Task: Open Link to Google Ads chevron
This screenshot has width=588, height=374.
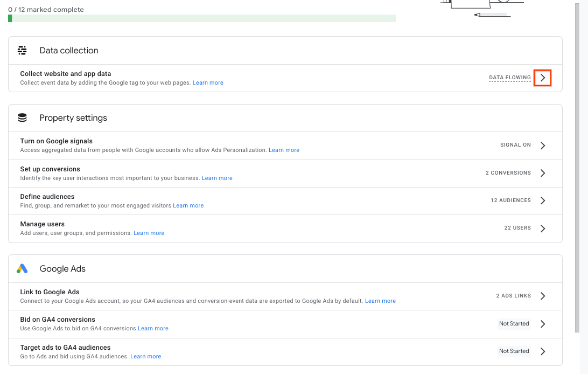Action: pos(543,296)
